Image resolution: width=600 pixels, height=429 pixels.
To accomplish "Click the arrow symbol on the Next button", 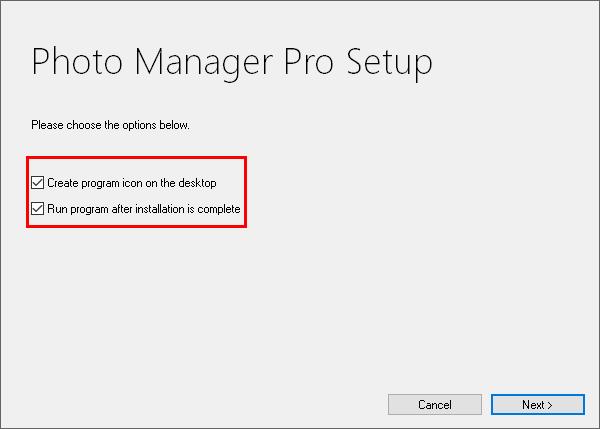I will (550, 405).
